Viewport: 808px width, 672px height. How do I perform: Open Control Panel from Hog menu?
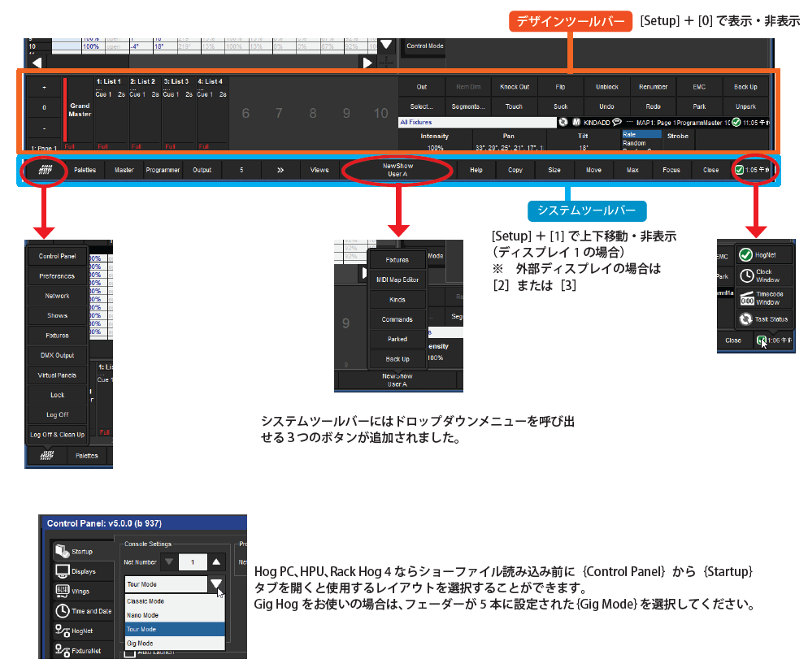(57, 256)
